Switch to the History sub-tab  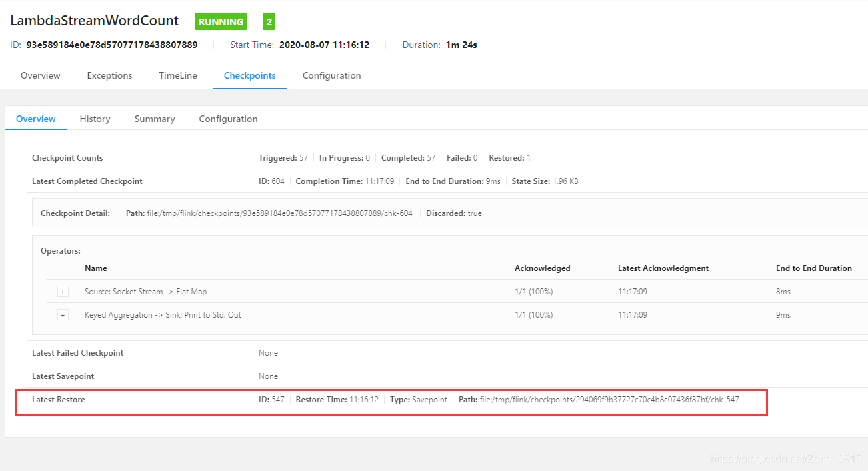[95, 118]
